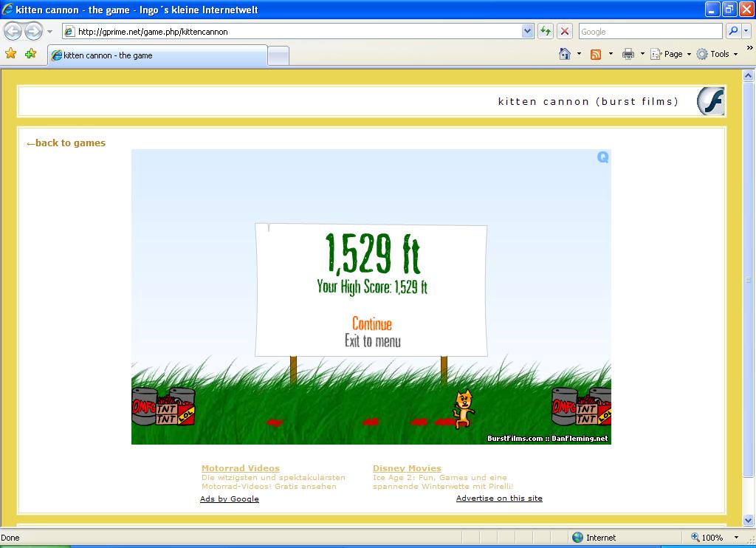Click Advertise on this site link
This screenshot has width=756, height=548.
(x=499, y=499)
